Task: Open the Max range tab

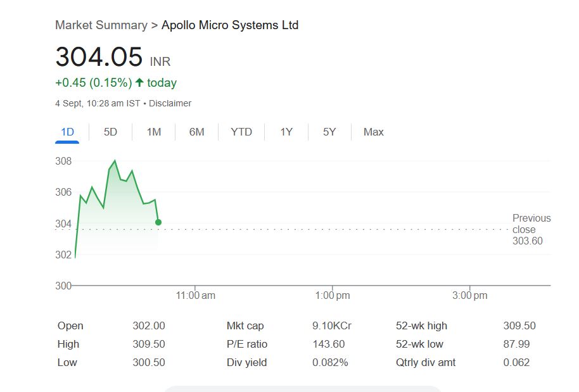Action: click(373, 132)
